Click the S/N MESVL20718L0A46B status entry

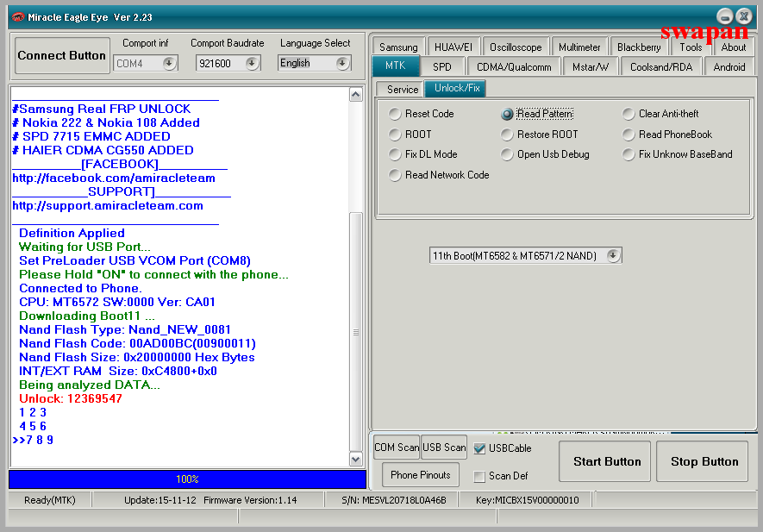[394, 500]
